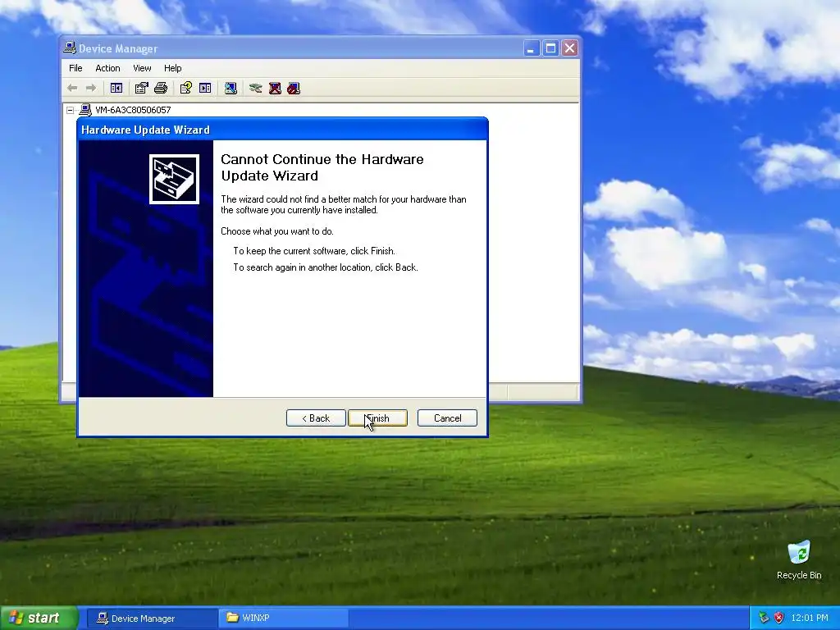This screenshot has width=840, height=630.
Task: Click 'To search again in another location' text
Action: pyautogui.click(x=303, y=267)
